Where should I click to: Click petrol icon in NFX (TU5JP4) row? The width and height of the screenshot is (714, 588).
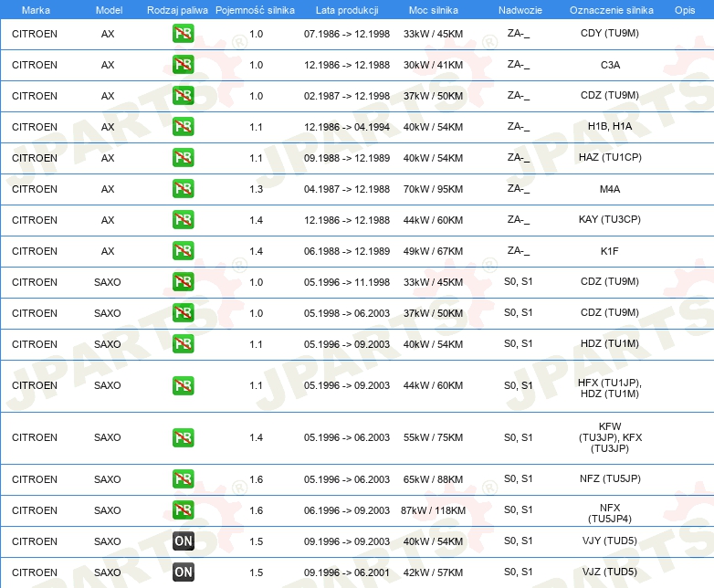coord(183,509)
